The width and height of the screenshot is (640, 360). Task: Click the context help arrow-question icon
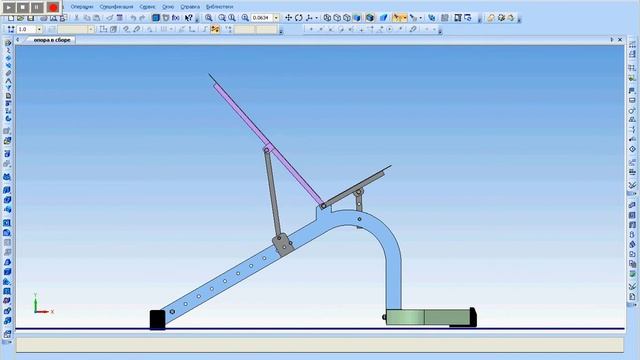coord(188,18)
